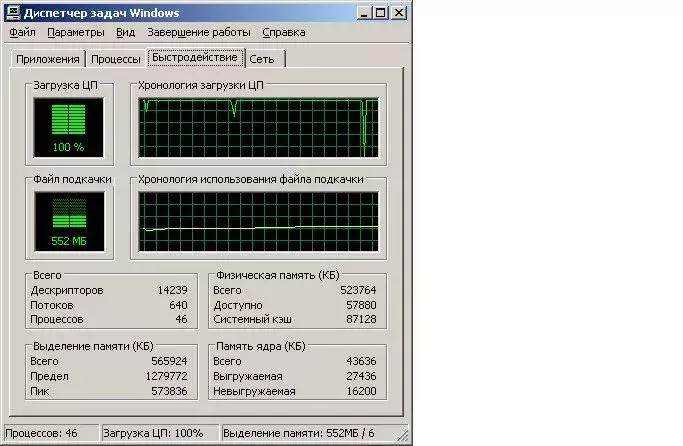683x446 pixels.
Task: Click the Дескрипторов value 14239
Action: pyautogui.click(x=172, y=290)
